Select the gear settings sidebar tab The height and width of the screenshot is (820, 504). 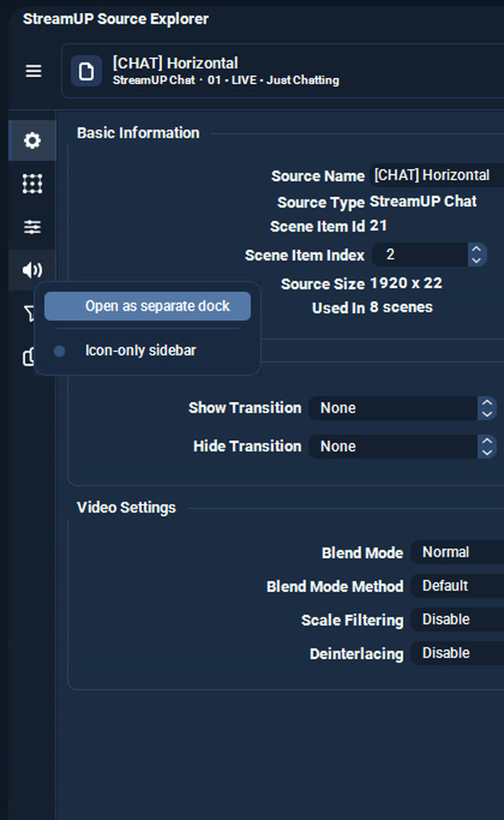[32, 140]
